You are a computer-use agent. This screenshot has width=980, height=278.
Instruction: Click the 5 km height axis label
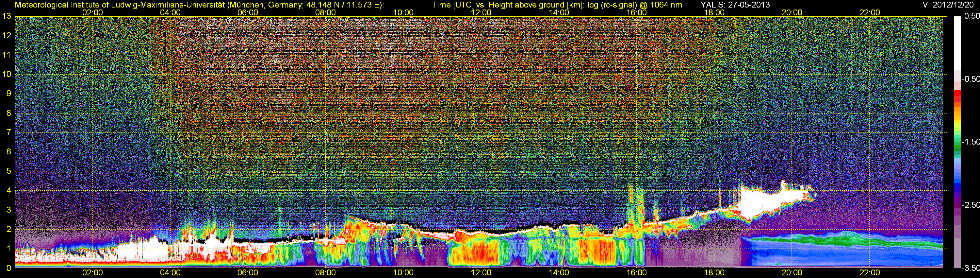(x=9, y=171)
